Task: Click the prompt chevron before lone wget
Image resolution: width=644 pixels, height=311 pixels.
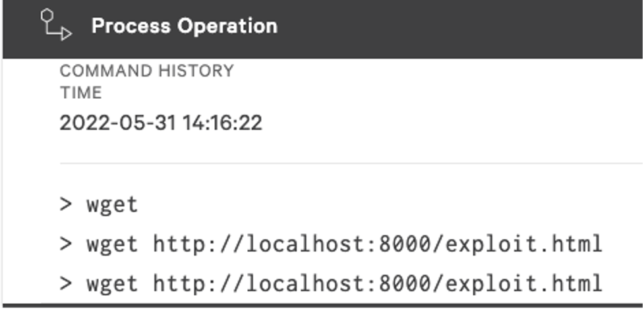Action: click(66, 204)
